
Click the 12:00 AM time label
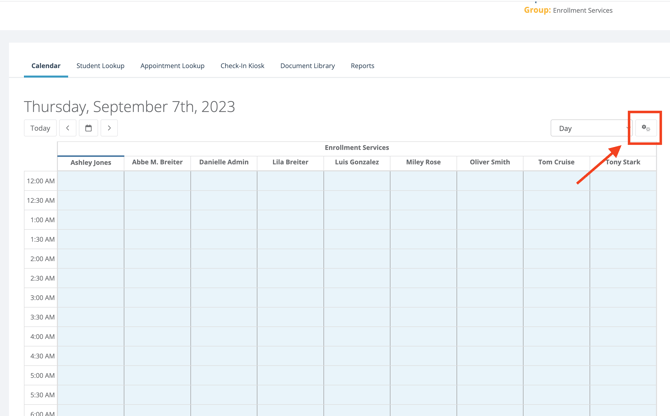[x=41, y=181]
